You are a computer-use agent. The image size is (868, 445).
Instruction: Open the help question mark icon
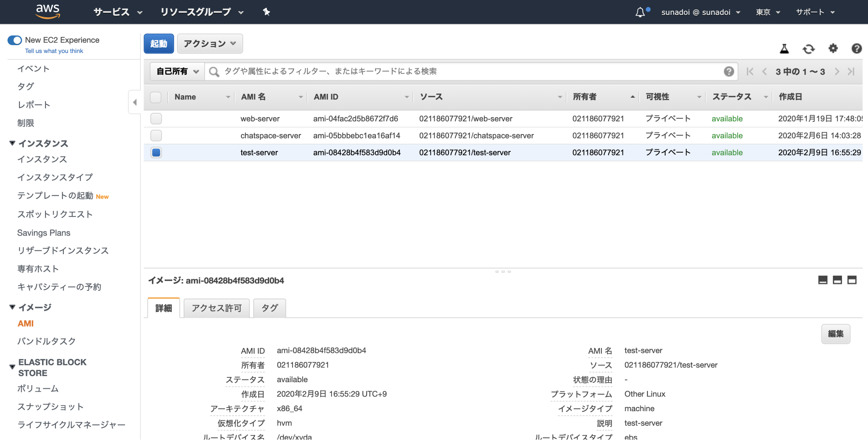click(856, 48)
